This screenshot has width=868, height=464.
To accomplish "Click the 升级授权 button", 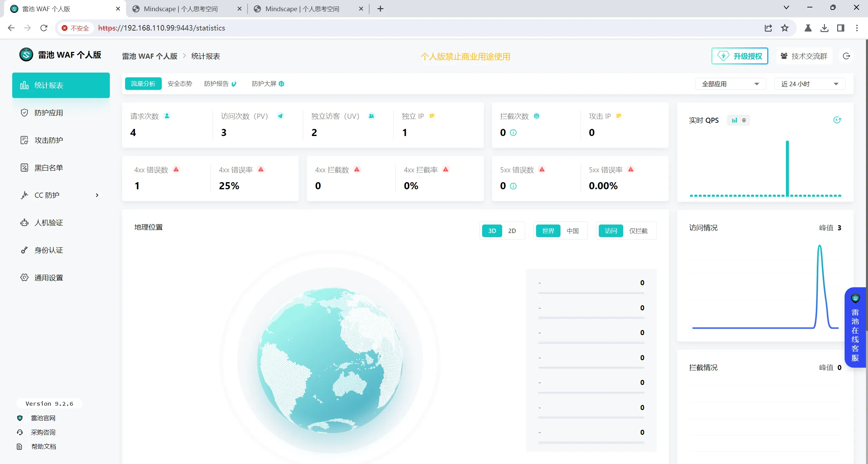I will click(x=739, y=56).
